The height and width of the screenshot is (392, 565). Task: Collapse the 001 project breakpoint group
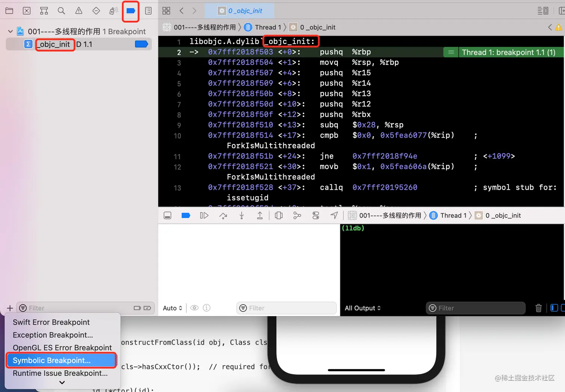10,31
